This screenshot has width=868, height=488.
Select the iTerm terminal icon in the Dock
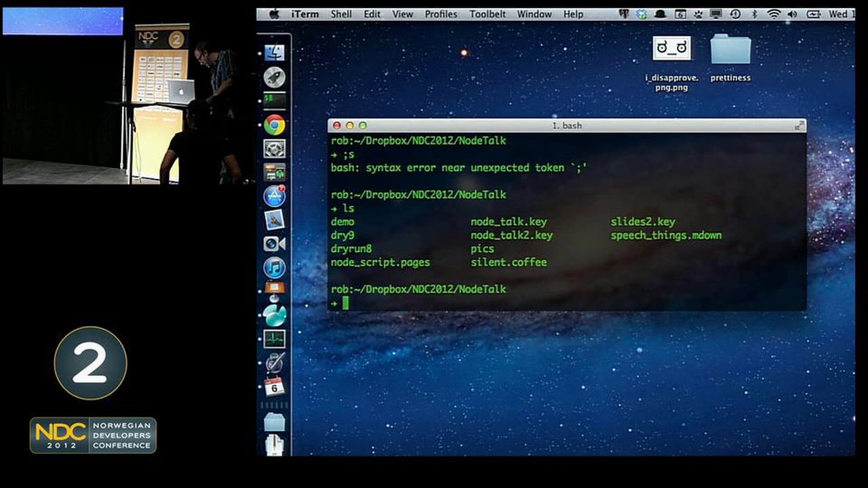[x=275, y=101]
